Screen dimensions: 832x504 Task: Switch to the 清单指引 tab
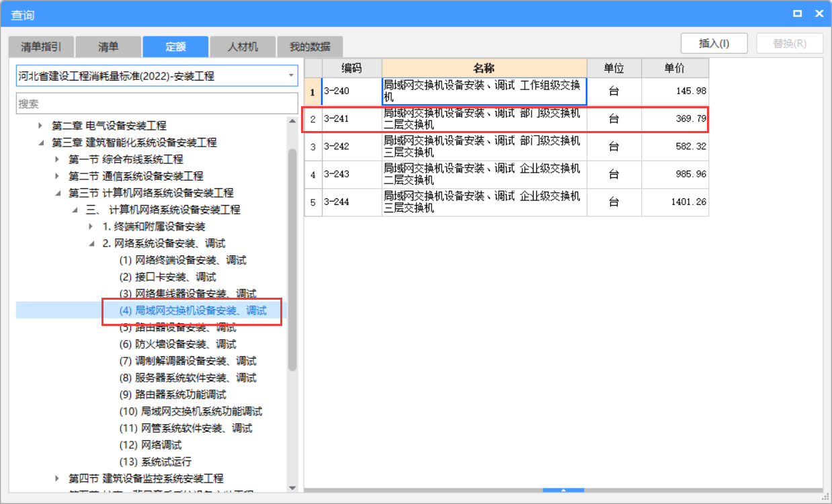coord(41,47)
